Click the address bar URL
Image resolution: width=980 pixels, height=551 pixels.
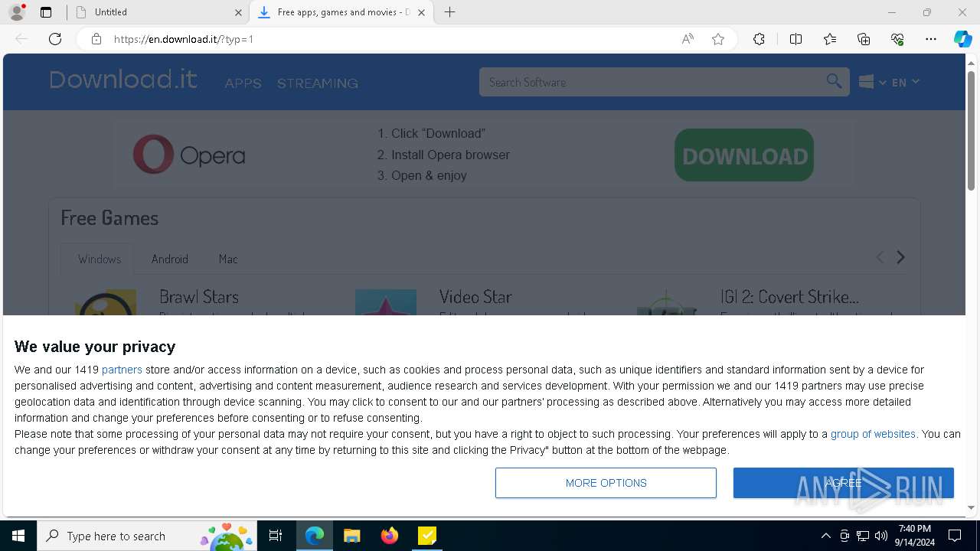tap(184, 39)
